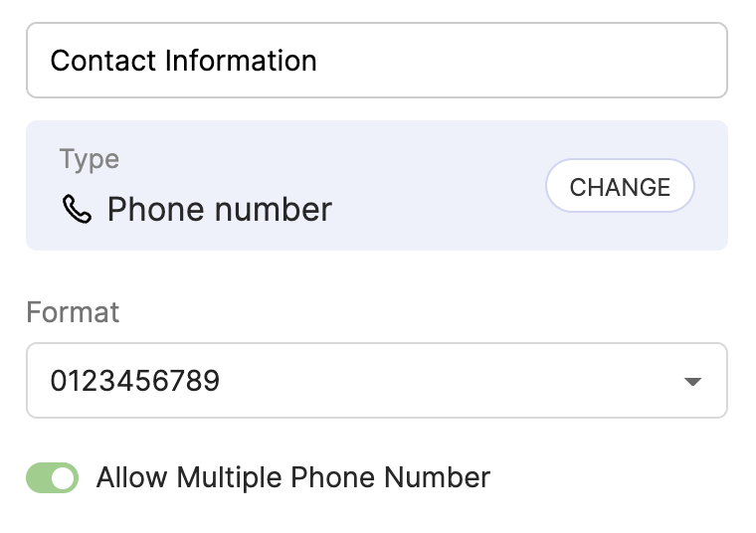The image size is (756, 533).
Task: Click the green toggle knob
Action: point(64,478)
